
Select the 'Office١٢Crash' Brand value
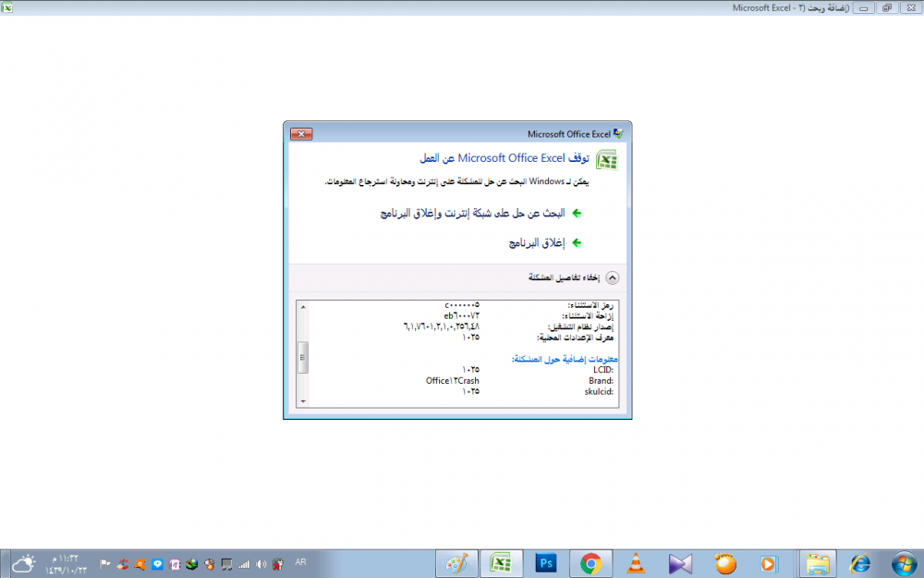[x=453, y=380]
